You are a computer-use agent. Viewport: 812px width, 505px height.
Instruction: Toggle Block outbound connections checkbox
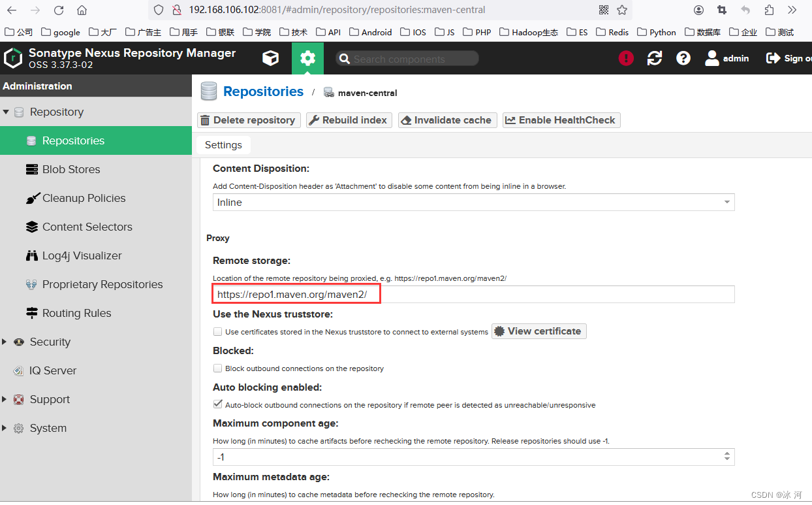218,368
